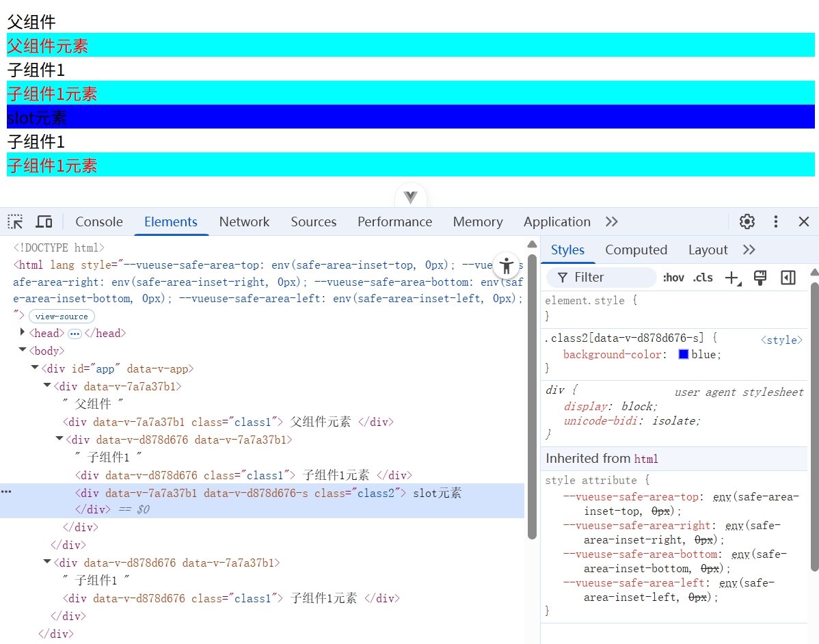Switch to the Console tab
The width and height of the screenshot is (819, 644).
(x=99, y=222)
